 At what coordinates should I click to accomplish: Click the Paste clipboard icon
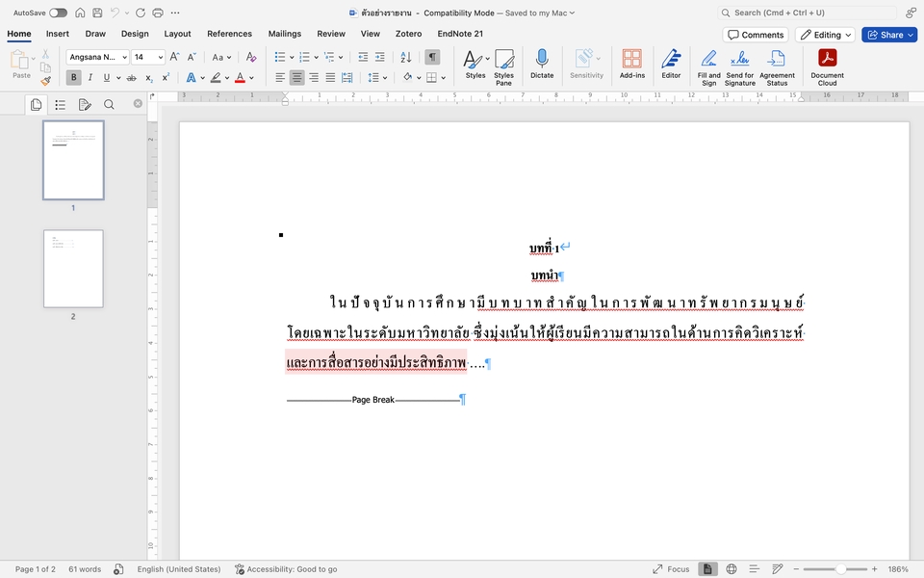point(19,59)
